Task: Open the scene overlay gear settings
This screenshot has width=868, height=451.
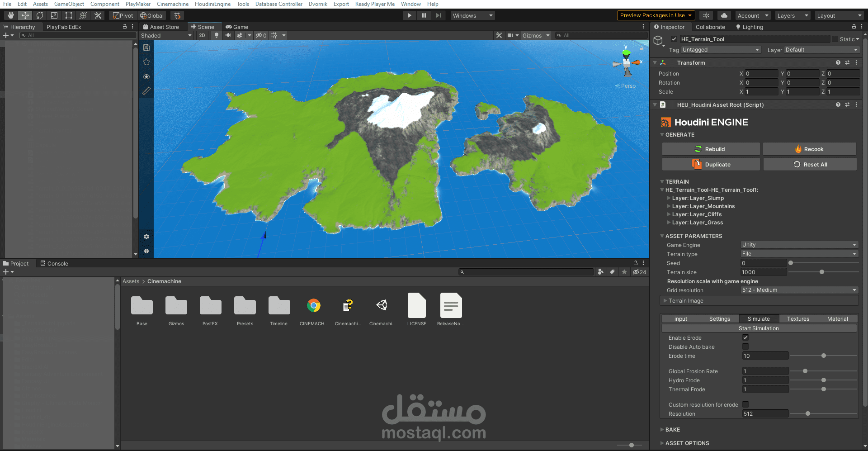Action: pyautogui.click(x=146, y=237)
